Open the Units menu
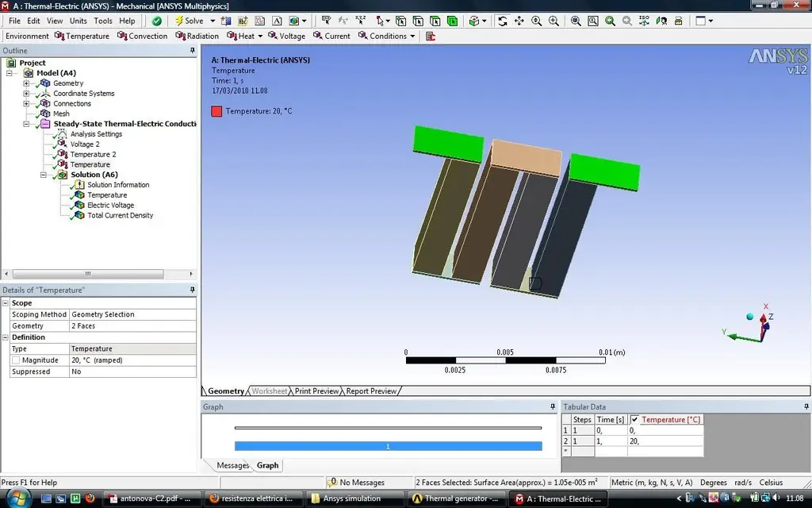Screen dimensions: 812x508 [79, 21]
